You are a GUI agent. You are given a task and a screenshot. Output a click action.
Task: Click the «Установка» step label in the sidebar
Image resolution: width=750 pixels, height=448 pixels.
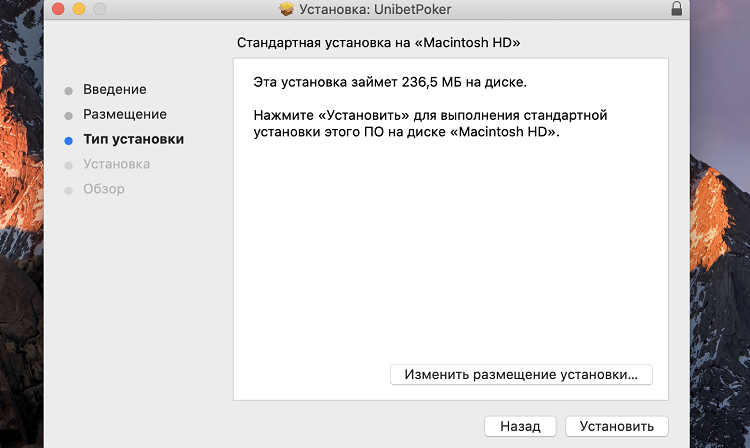116,164
